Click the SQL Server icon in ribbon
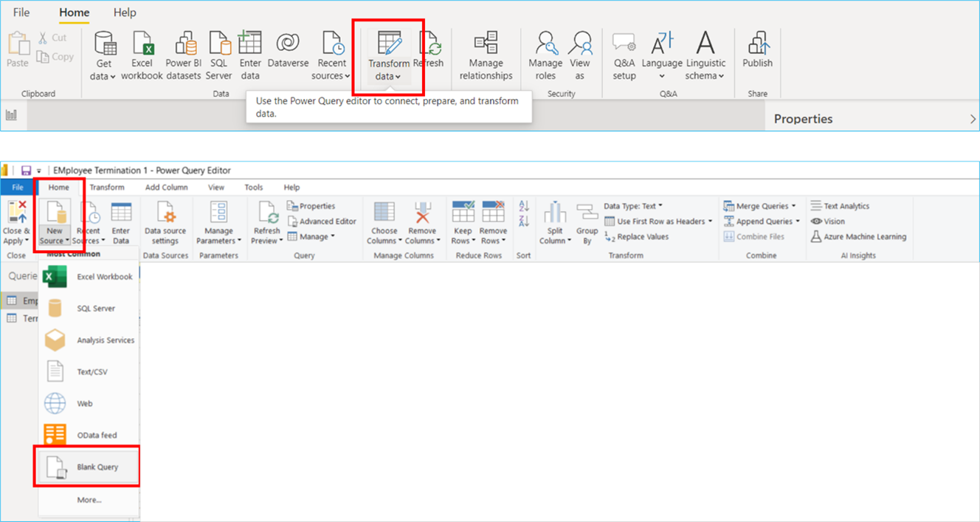This screenshot has height=522, width=980. click(219, 44)
